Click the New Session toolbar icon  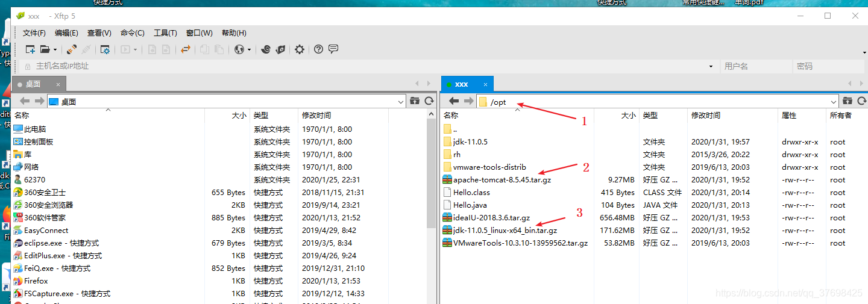pos(30,49)
